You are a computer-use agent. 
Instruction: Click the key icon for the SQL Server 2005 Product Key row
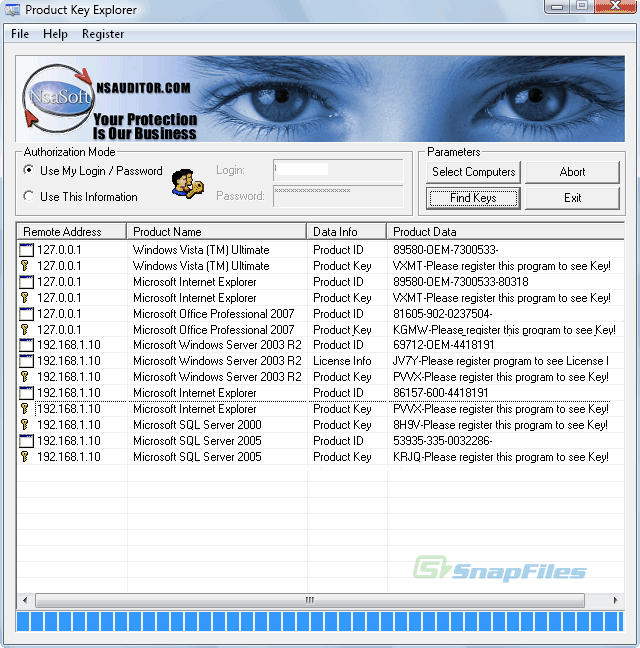click(x=25, y=457)
